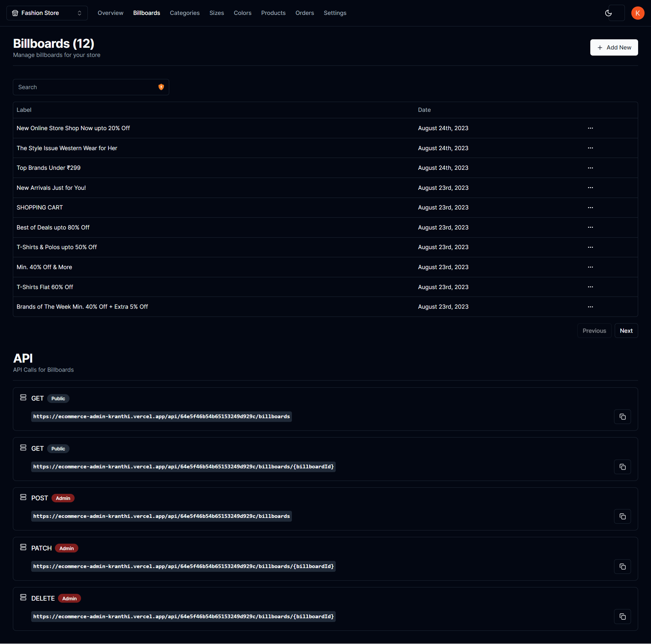Copy the DELETE billboard endpoint URL
Screen dimensions: 651x644
tap(623, 617)
